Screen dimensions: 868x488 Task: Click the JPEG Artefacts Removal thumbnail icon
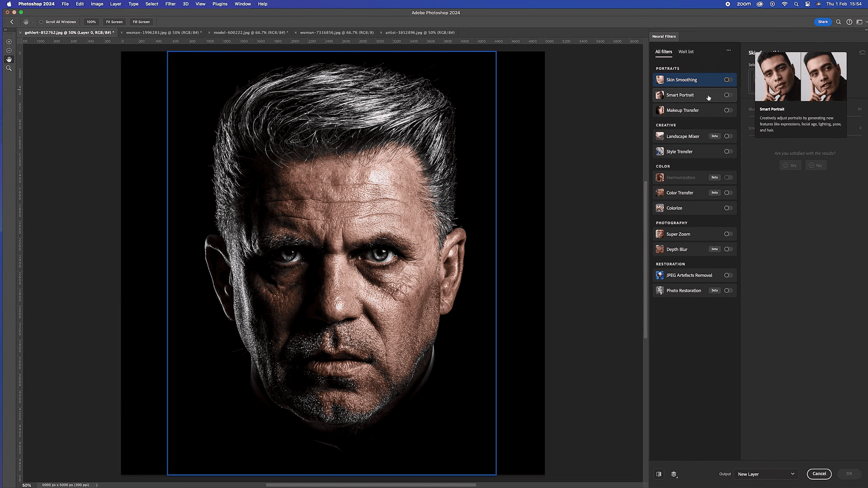(660, 275)
